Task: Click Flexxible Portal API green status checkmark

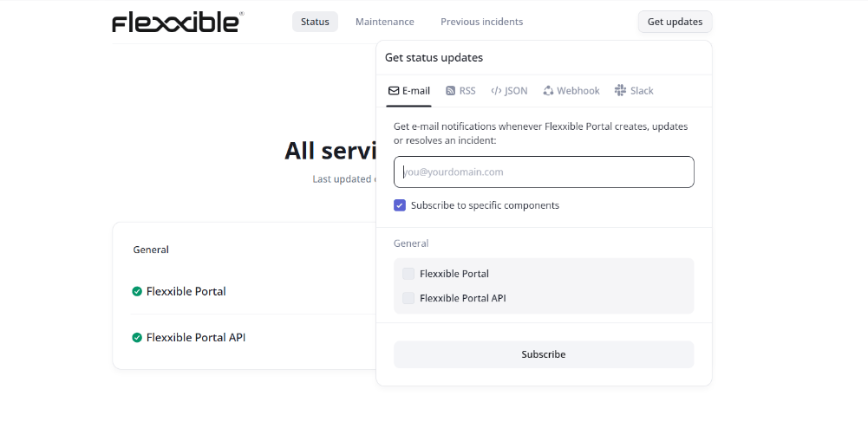Action: click(x=137, y=337)
